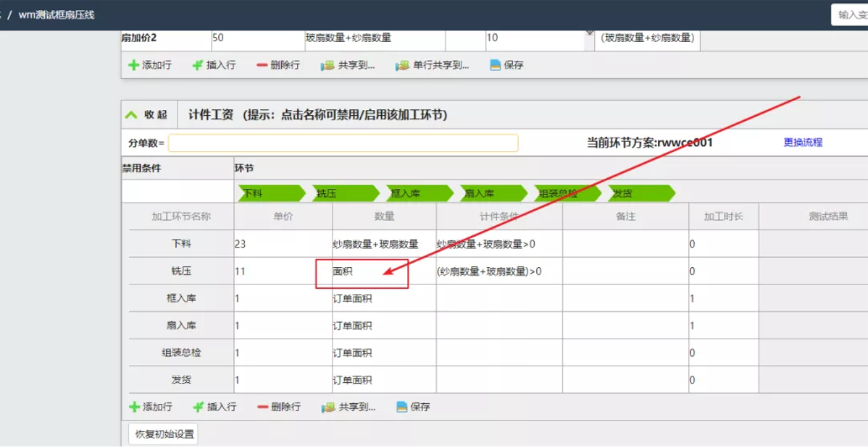Image resolution: width=868 pixels, height=448 pixels.
Task: Click 删除行 icon below the wage table
Action: 262,407
